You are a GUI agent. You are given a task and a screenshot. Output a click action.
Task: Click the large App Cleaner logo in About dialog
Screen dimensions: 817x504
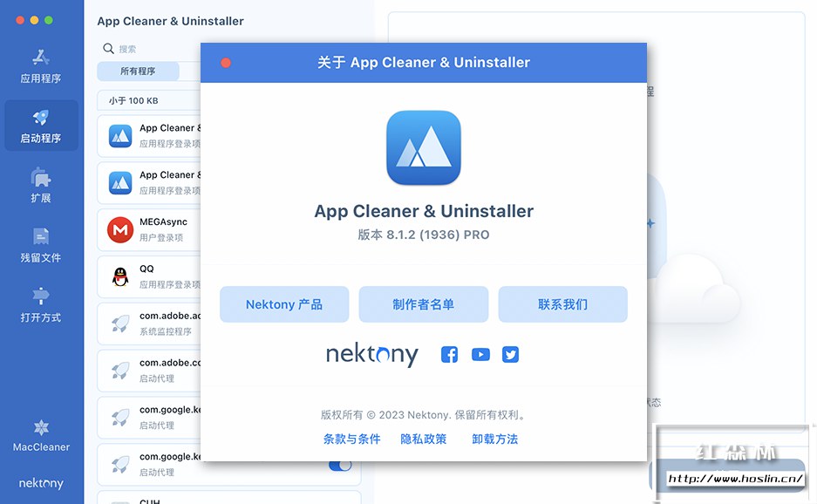424,147
